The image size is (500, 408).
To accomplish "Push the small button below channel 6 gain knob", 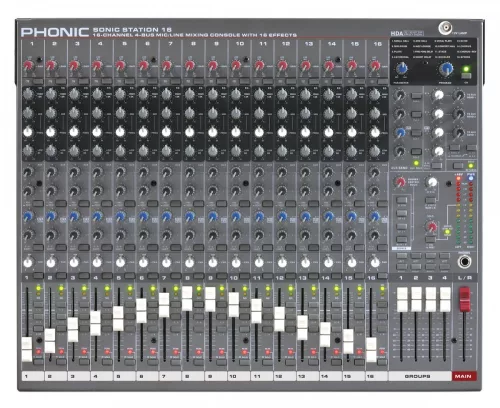I will (x=153, y=81).
